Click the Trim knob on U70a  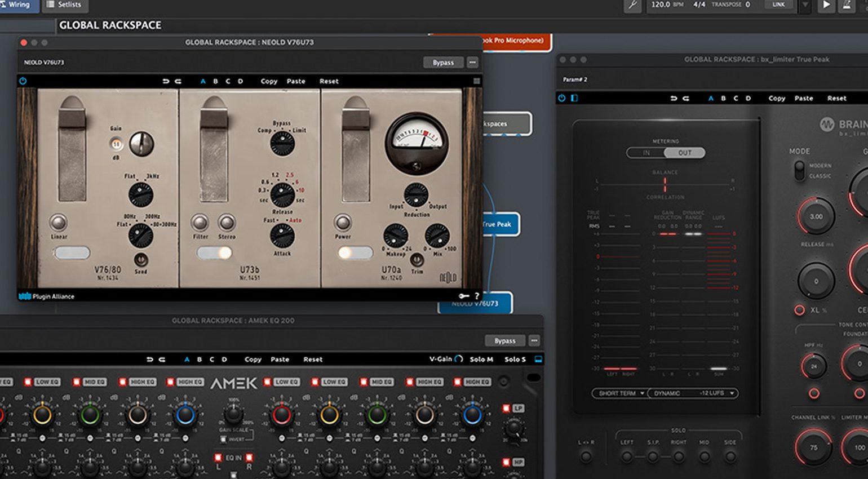(417, 260)
